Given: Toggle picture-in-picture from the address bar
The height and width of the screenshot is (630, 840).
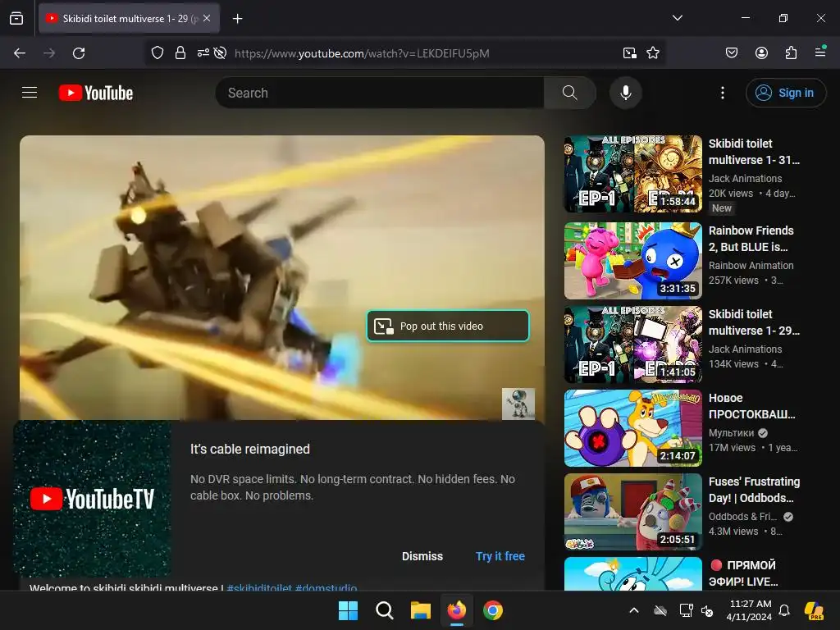Looking at the screenshot, I should pos(629,52).
